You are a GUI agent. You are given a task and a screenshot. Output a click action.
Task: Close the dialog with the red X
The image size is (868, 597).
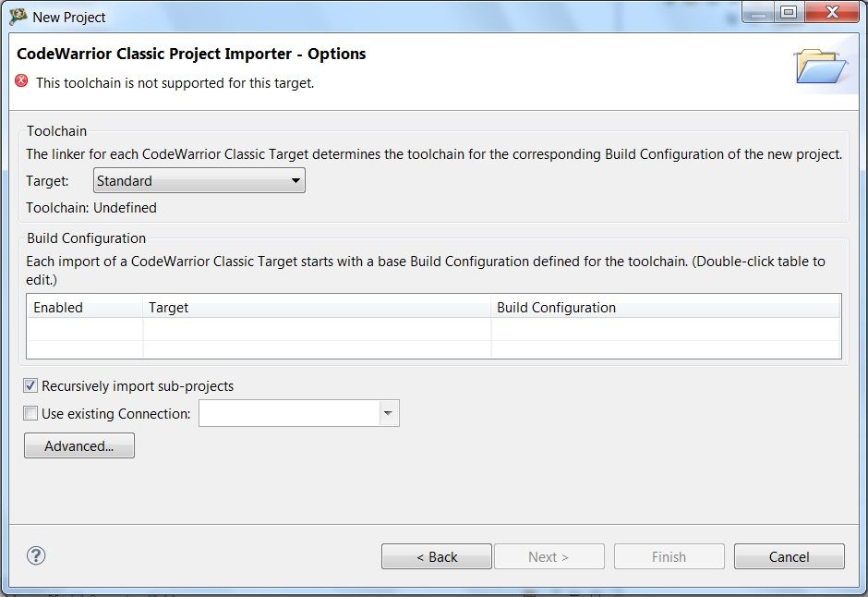832,12
